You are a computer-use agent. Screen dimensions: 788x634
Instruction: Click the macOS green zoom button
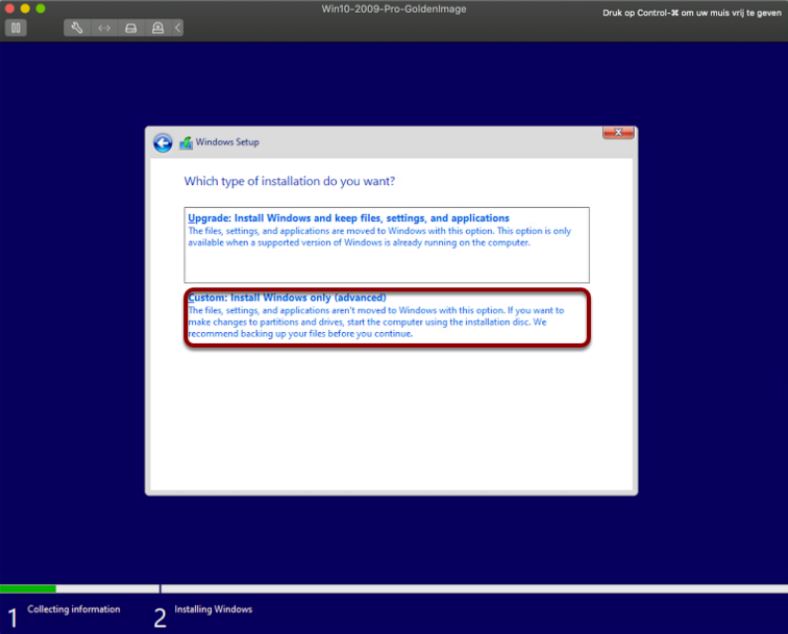[x=41, y=9]
